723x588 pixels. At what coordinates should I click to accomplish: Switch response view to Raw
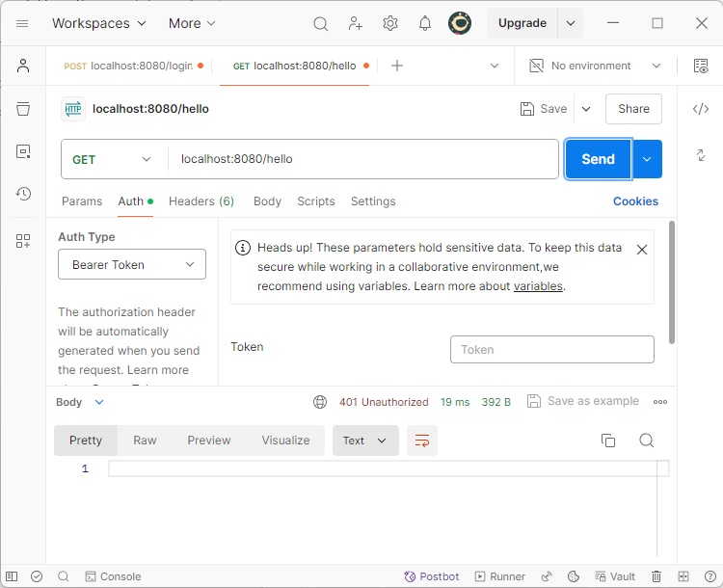(145, 441)
